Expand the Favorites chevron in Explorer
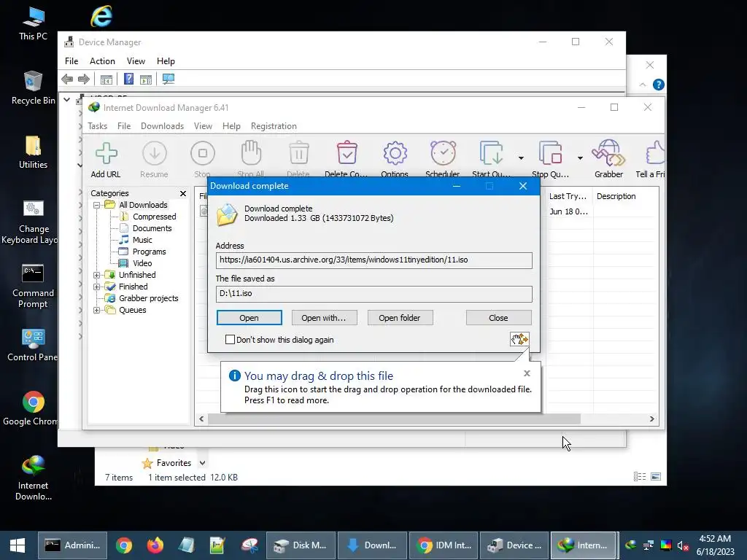Screen dimensions: 747x560 click(x=203, y=463)
